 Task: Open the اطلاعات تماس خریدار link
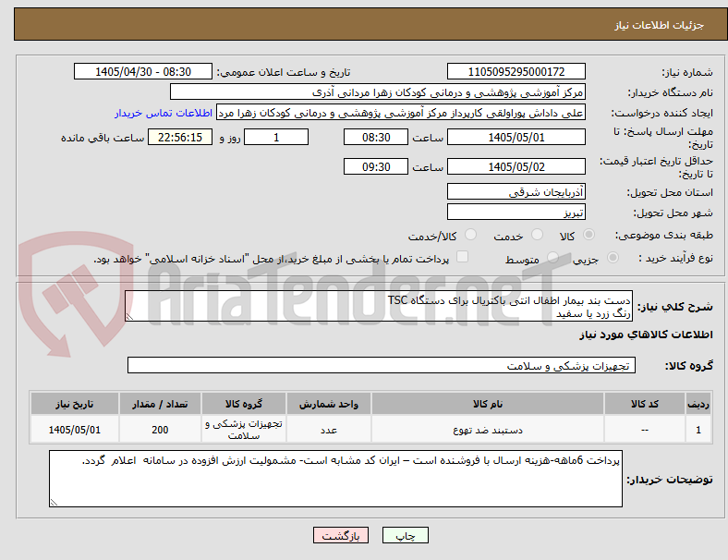tap(164, 113)
